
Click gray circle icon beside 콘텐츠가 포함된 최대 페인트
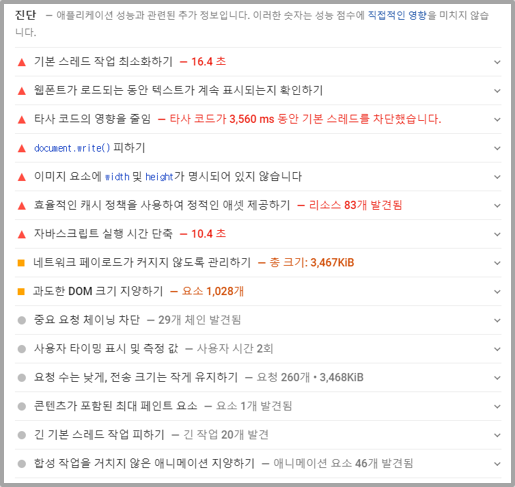22,406
